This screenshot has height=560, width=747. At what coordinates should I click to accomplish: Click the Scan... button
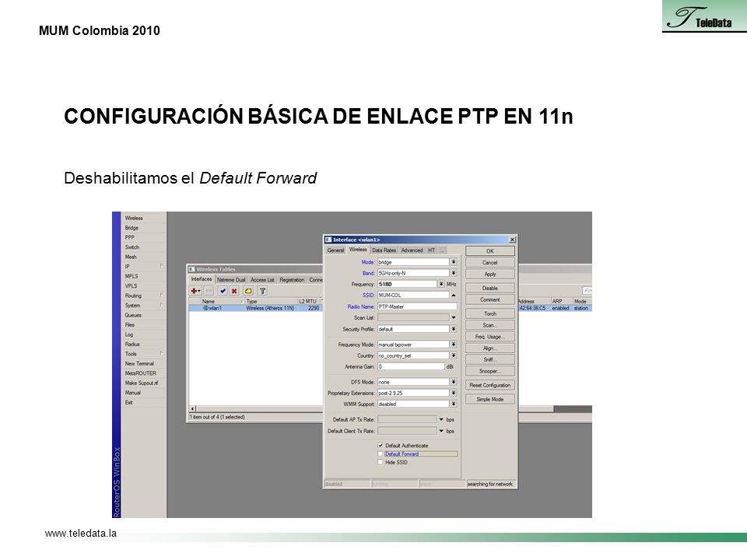[x=489, y=325]
